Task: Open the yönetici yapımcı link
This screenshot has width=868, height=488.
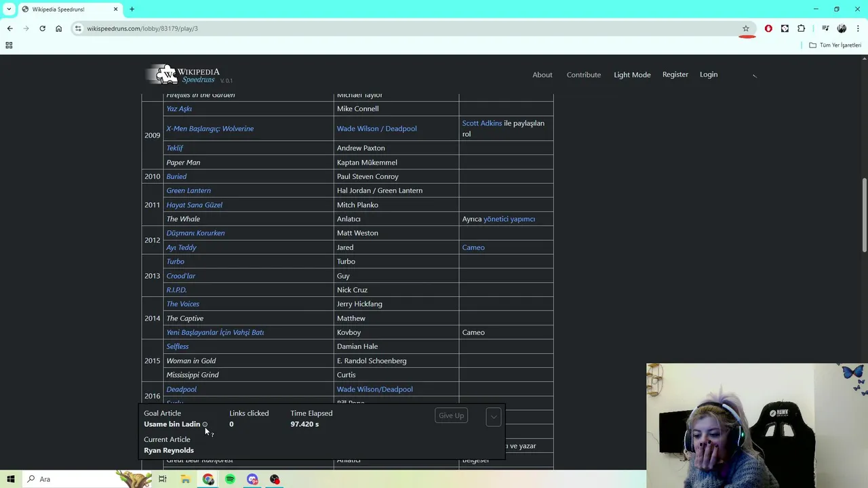Action: (509, 219)
